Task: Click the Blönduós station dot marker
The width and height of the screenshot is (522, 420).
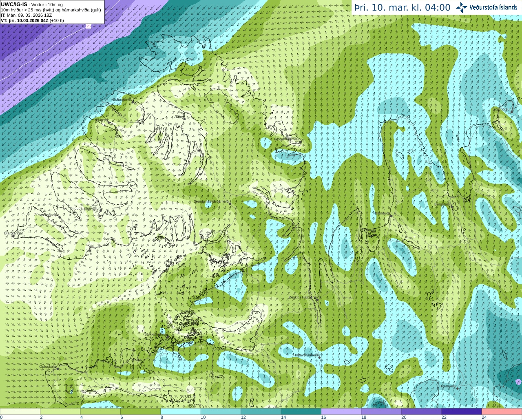Action: tap(391, 216)
